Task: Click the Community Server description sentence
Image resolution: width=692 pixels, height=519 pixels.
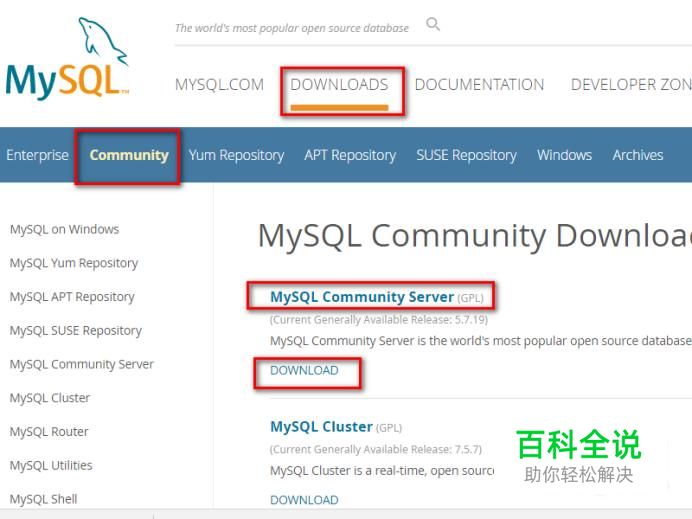Action: [481, 341]
